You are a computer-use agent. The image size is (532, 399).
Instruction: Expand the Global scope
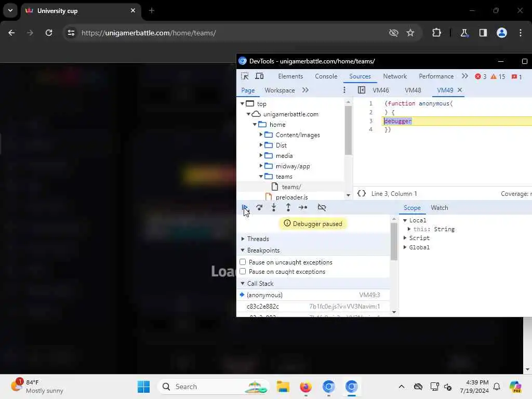point(405,247)
